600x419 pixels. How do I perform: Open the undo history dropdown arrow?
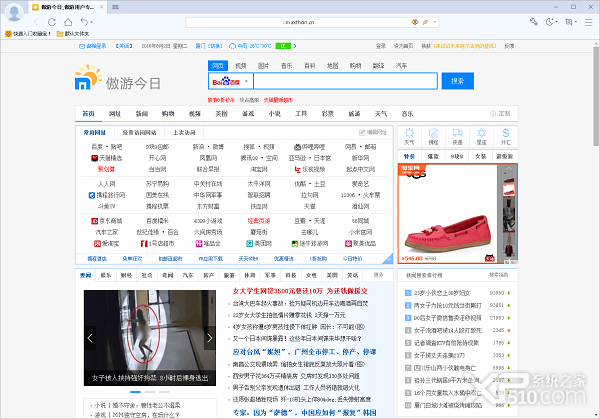tap(91, 22)
